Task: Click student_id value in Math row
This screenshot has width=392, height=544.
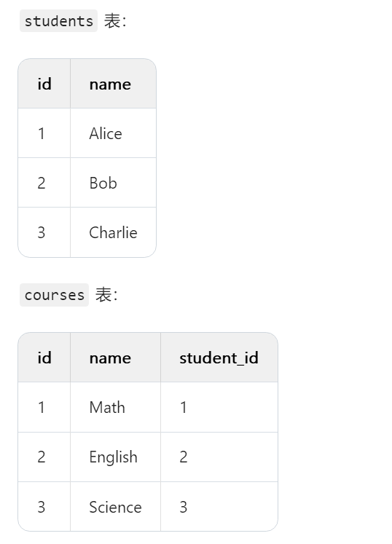Action: (x=219, y=407)
